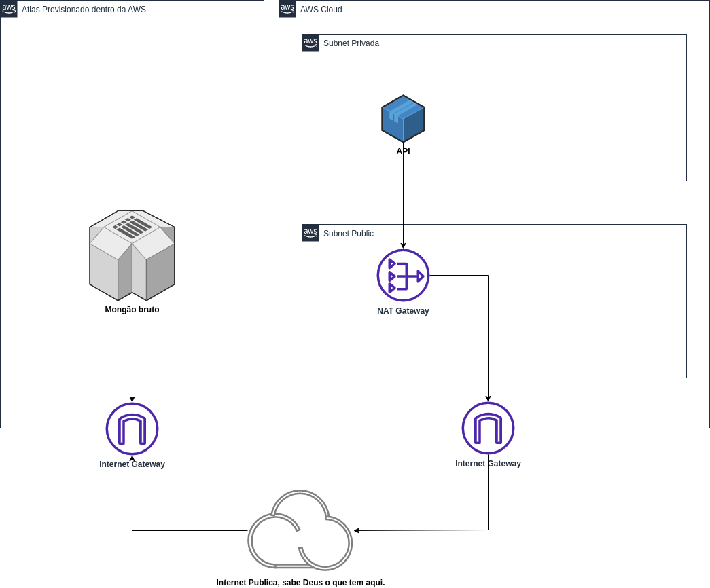The image size is (710, 588).
Task: Click the 'API' text label
Action: (403, 151)
